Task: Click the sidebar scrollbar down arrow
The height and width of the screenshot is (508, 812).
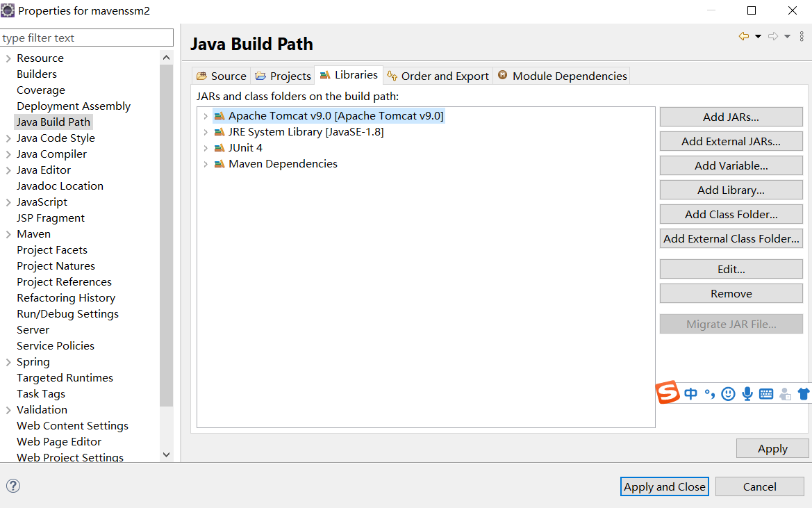Action: point(166,454)
